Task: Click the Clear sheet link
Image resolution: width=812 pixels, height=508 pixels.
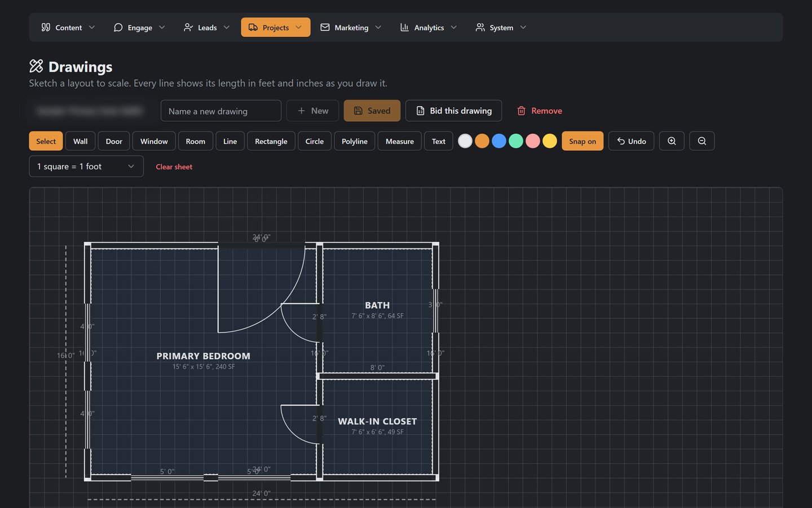Action: click(174, 167)
